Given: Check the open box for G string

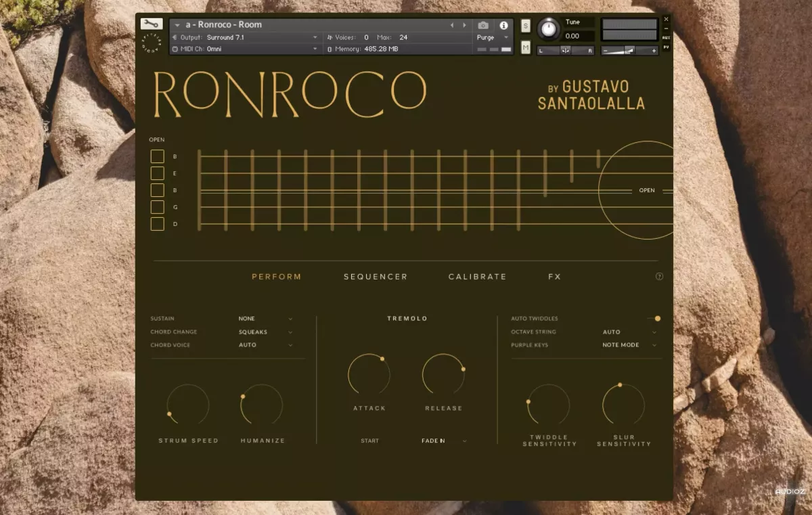Looking at the screenshot, I should click(157, 207).
